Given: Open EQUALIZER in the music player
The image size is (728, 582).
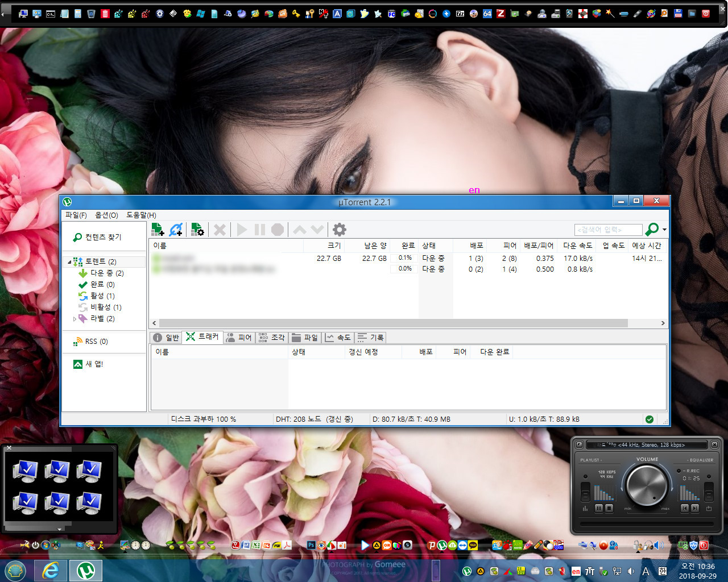Looking at the screenshot, I should (701, 460).
